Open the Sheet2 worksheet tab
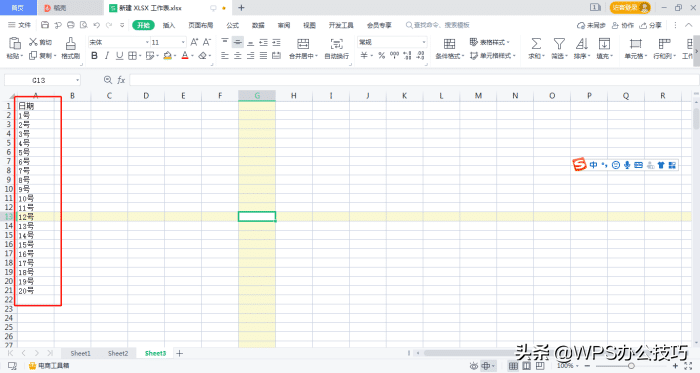The height and width of the screenshot is (373, 700). [x=118, y=353]
